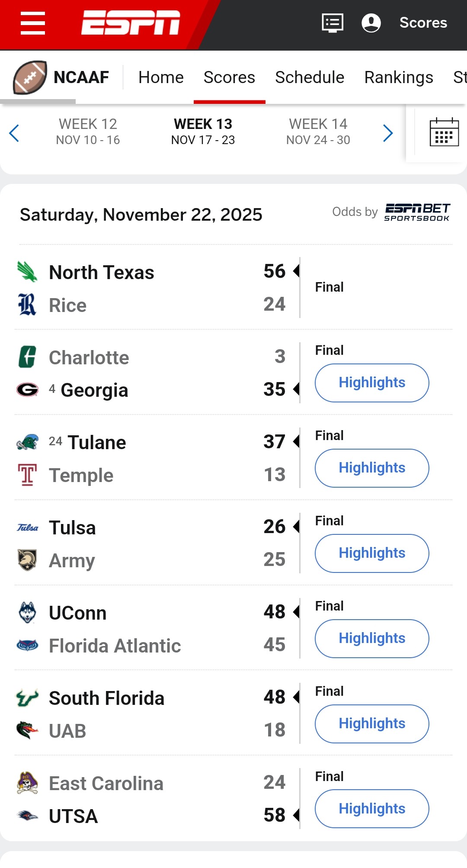Tap the North Texas team logo

(x=27, y=272)
